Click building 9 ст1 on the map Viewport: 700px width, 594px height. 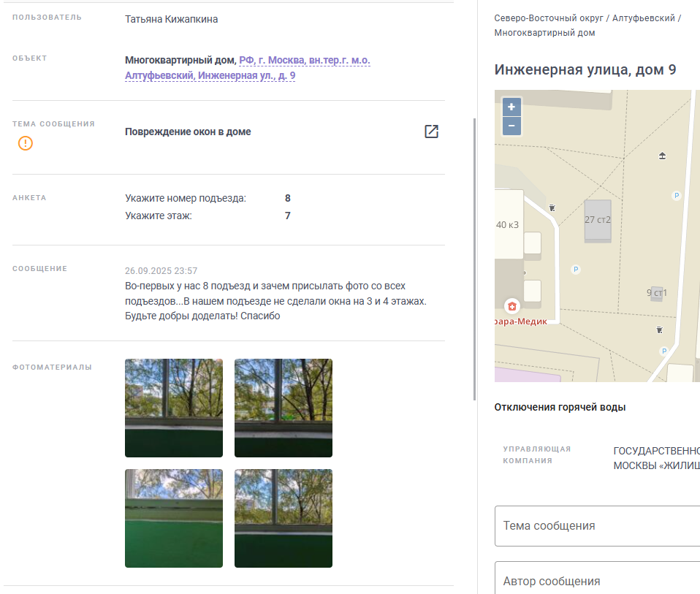tap(657, 293)
